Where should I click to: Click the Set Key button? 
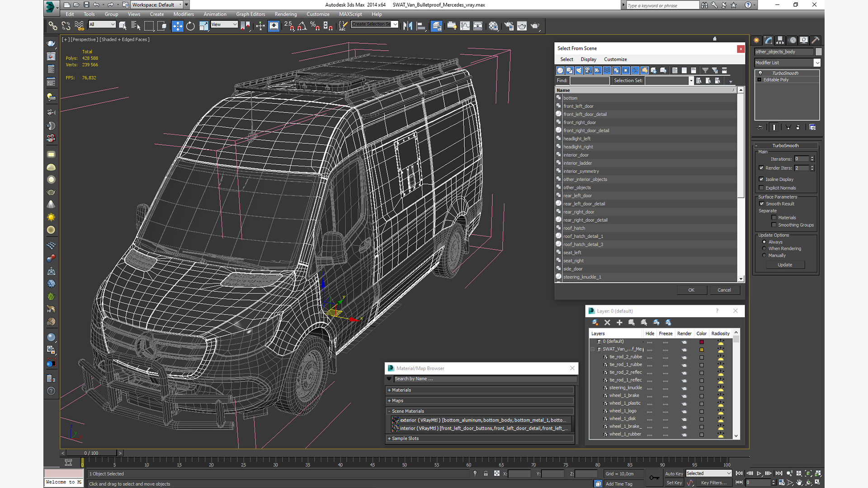tap(674, 483)
